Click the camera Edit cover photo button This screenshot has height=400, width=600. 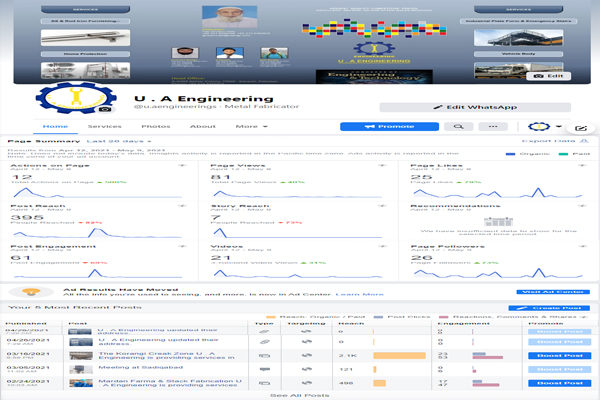point(551,75)
